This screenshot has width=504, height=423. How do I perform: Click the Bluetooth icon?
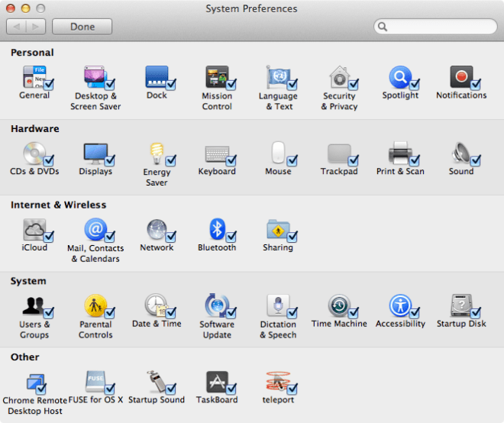pyautogui.click(x=217, y=229)
